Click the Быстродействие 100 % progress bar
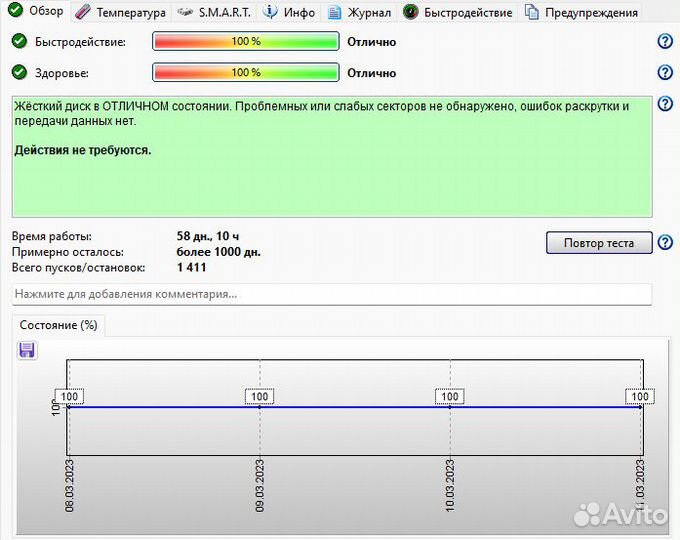The image size is (680, 540). click(x=246, y=42)
